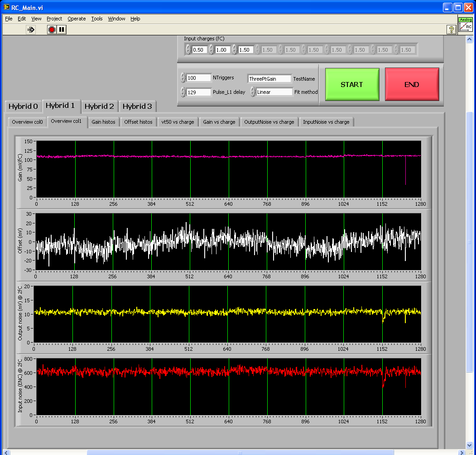Open the Operate menu
Viewport: 476px width, 455px height.
coord(77,19)
